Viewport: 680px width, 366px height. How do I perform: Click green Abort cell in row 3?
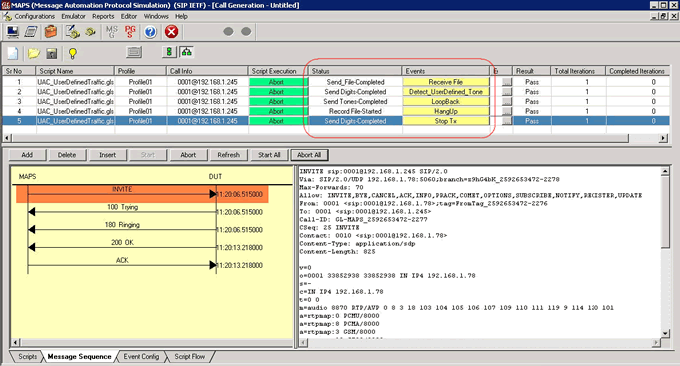278,101
